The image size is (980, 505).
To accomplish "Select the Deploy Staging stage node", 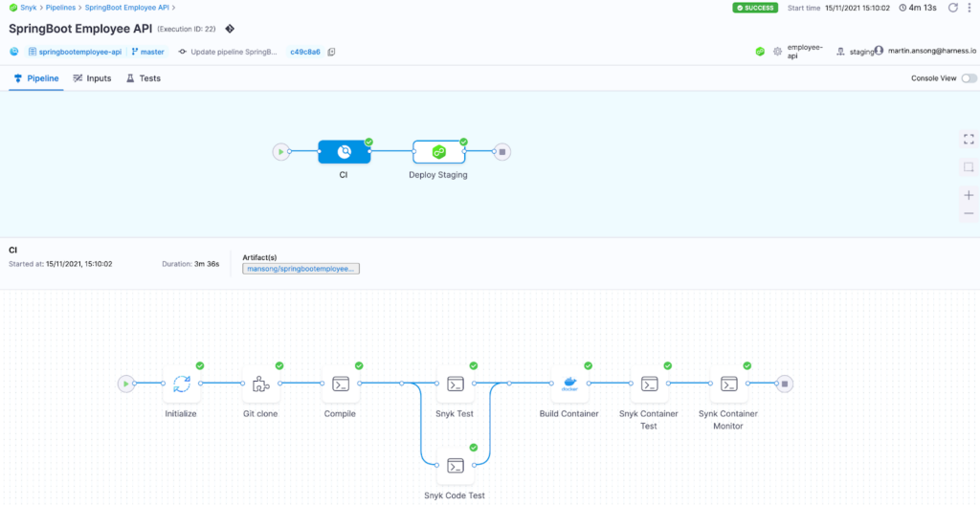I will pos(438,151).
